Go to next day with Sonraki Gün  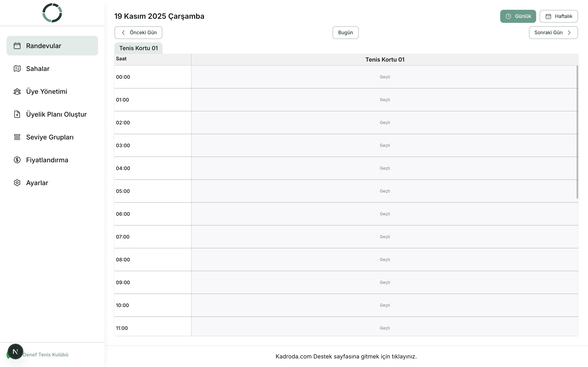(553, 33)
